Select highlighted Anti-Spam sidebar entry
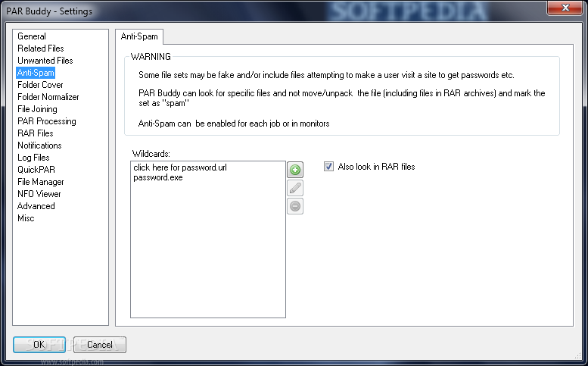Screen dimensions: 588x366 (x=36, y=73)
